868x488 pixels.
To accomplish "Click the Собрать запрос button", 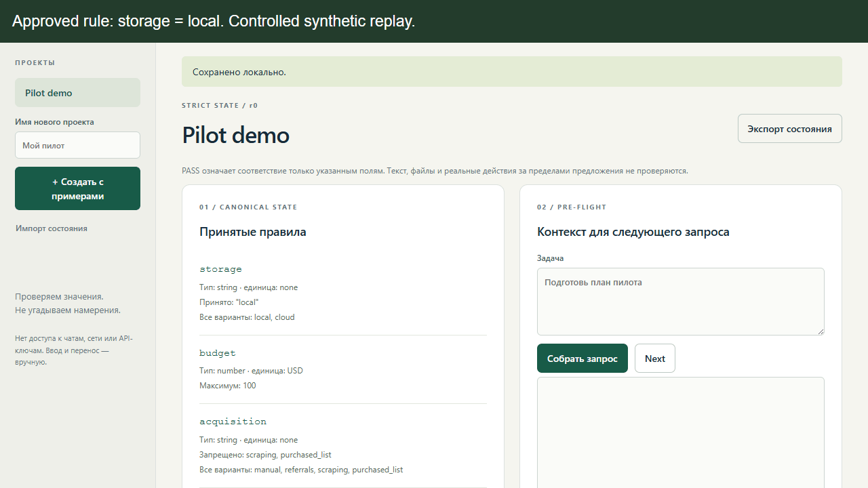I will pos(582,359).
